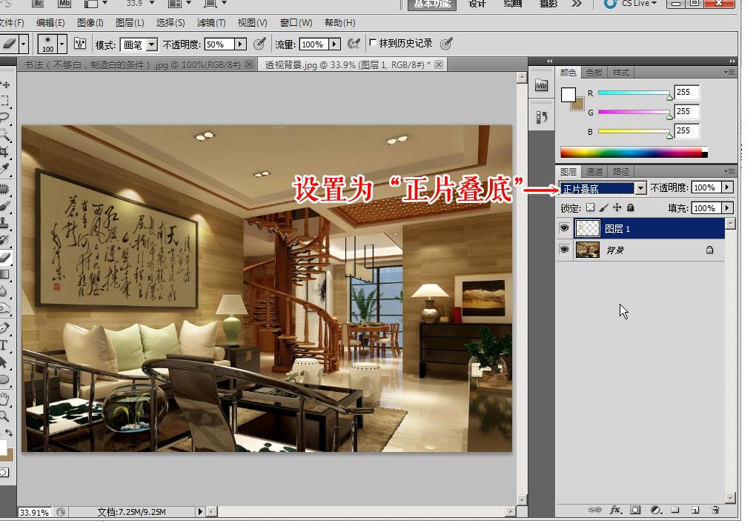Hide the 图层 1 layer visibility
The width and height of the screenshot is (756, 532).
[x=564, y=227]
